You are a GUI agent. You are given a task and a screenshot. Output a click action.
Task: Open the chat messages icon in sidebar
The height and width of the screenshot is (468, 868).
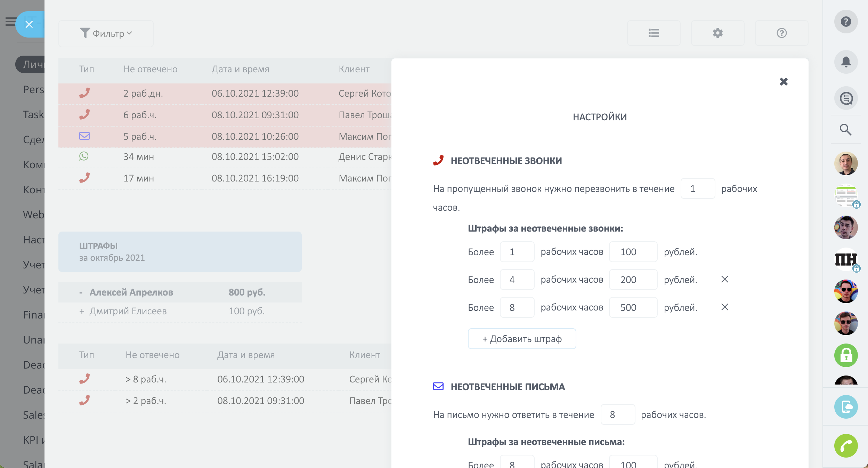(x=846, y=98)
